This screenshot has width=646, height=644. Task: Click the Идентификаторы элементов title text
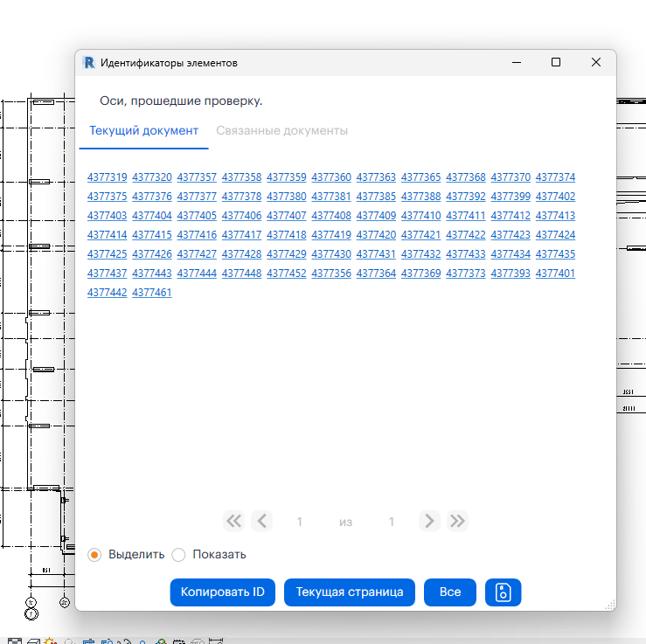tap(169, 63)
